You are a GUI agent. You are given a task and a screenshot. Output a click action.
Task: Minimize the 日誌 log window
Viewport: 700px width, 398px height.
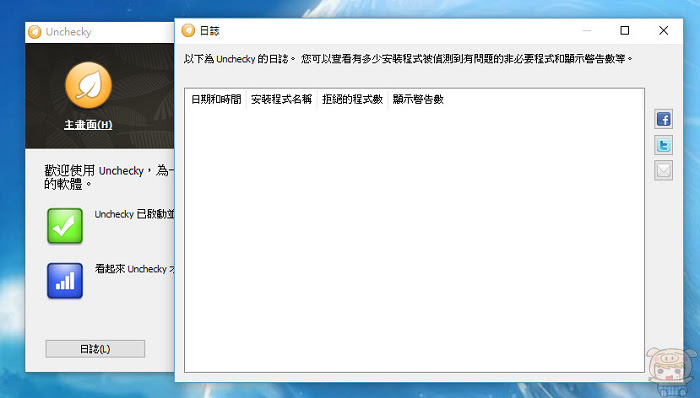coord(587,30)
